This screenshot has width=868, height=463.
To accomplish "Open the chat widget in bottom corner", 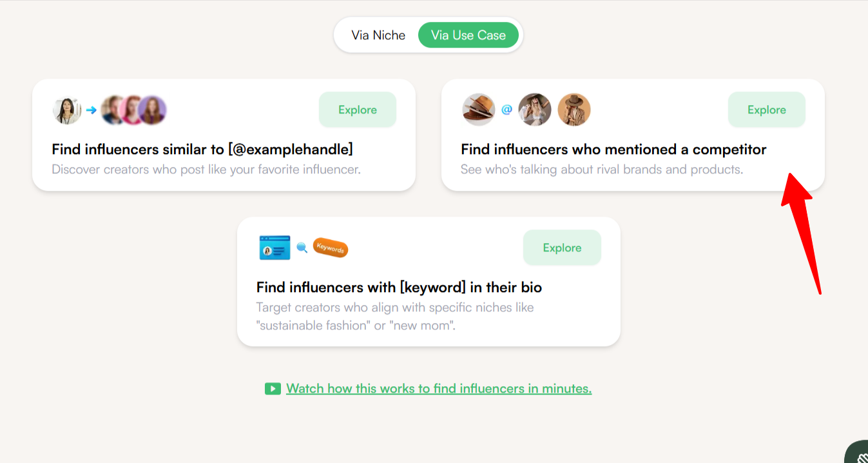I will (x=857, y=453).
